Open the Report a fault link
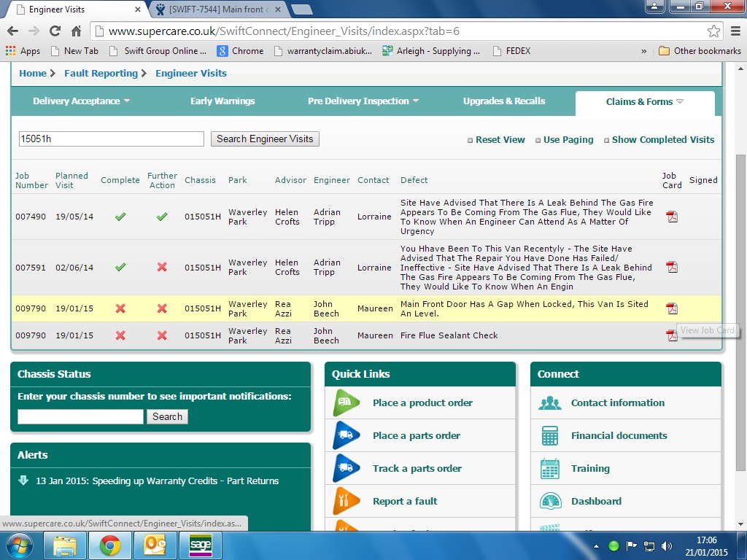This screenshot has width=747, height=560. pos(405,502)
